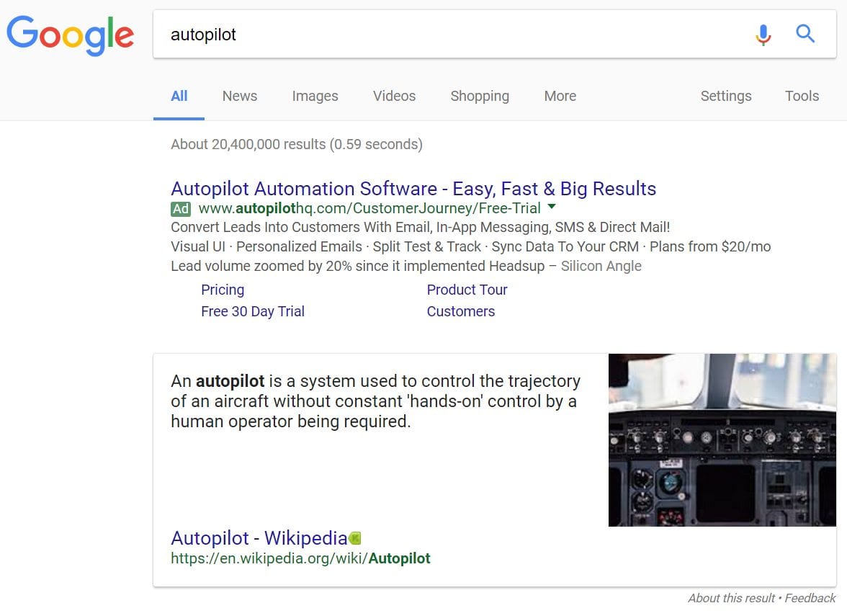The width and height of the screenshot is (847, 616).
Task: Click the autopilothq.com ad URL text
Action: [369, 209]
